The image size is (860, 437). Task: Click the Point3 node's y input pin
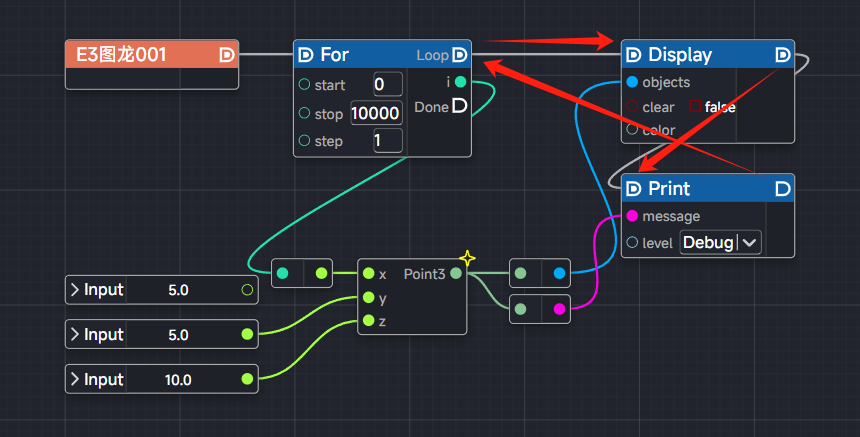pos(369,297)
